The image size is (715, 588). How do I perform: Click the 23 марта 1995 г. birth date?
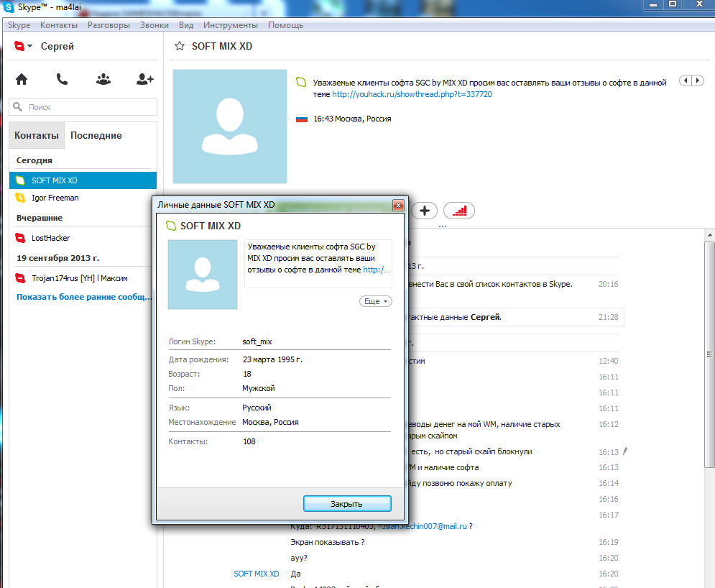coord(272,359)
